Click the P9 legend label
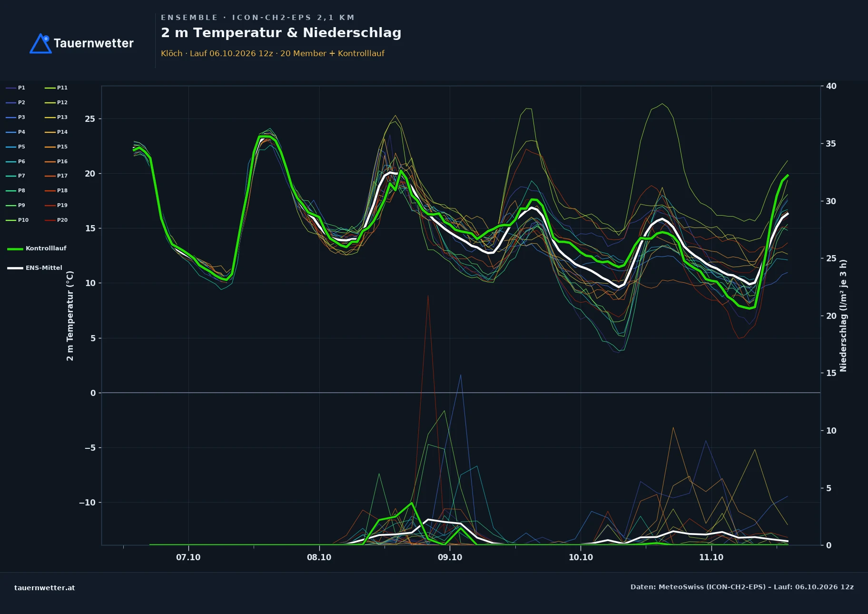Image resolution: width=868 pixels, height=614 pixels. click(21, 205)
